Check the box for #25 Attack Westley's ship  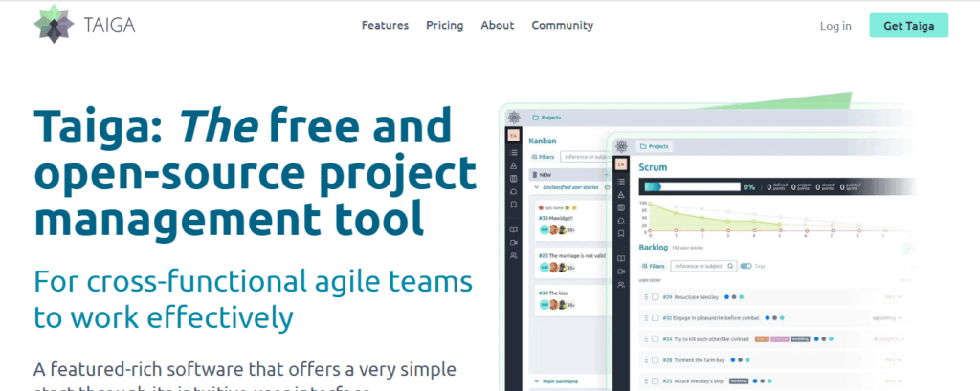(655, 381)
